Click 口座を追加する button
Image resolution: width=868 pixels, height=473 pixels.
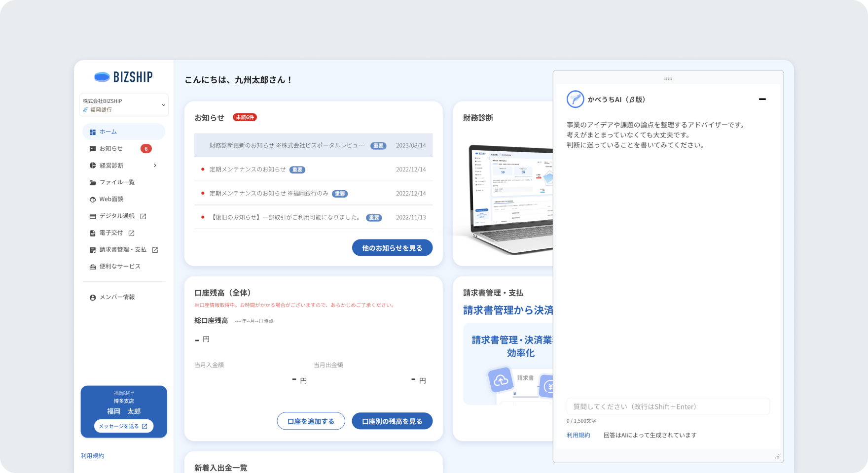311,421
